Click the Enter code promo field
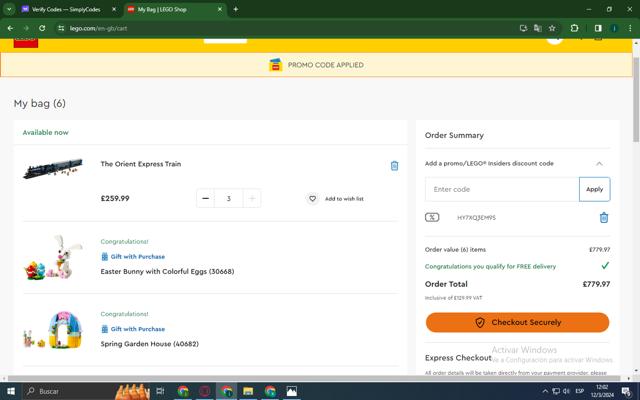 pos(502,189)
